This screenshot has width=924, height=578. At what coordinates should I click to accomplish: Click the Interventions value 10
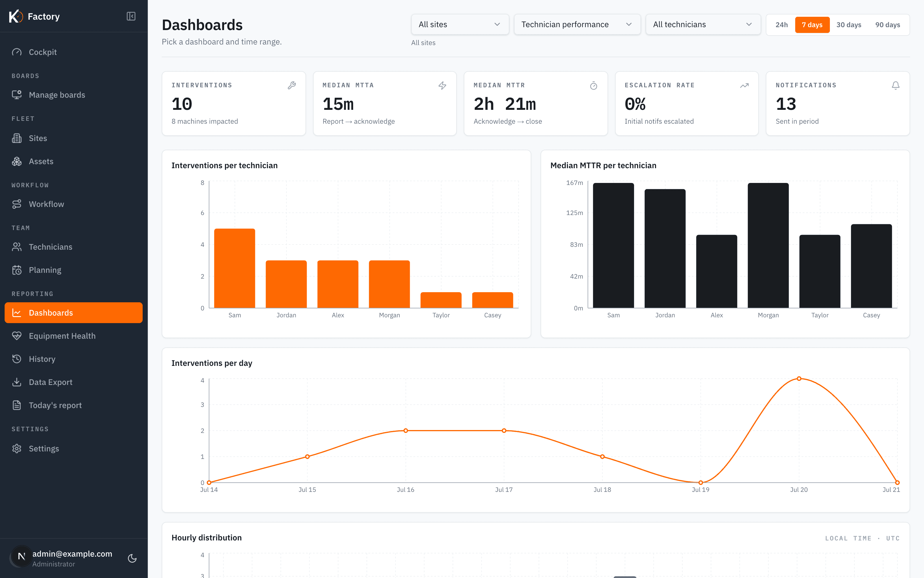[182, 104]
